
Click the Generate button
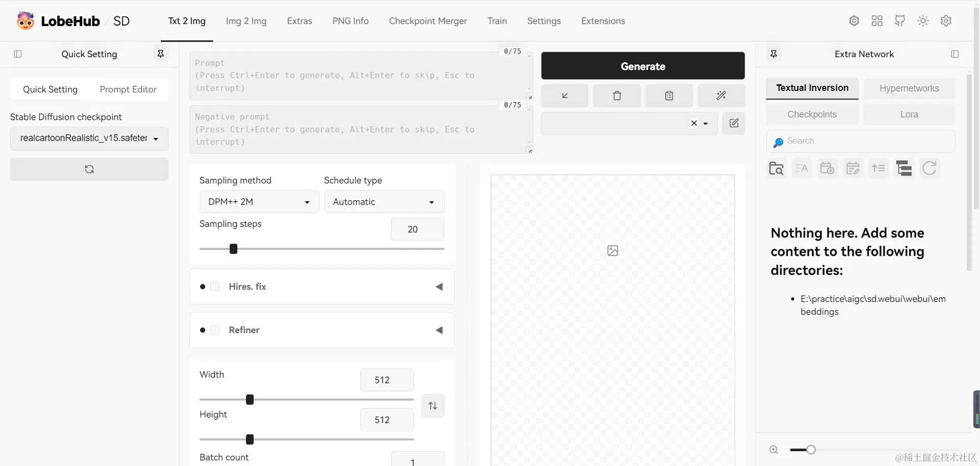(643, 66)
